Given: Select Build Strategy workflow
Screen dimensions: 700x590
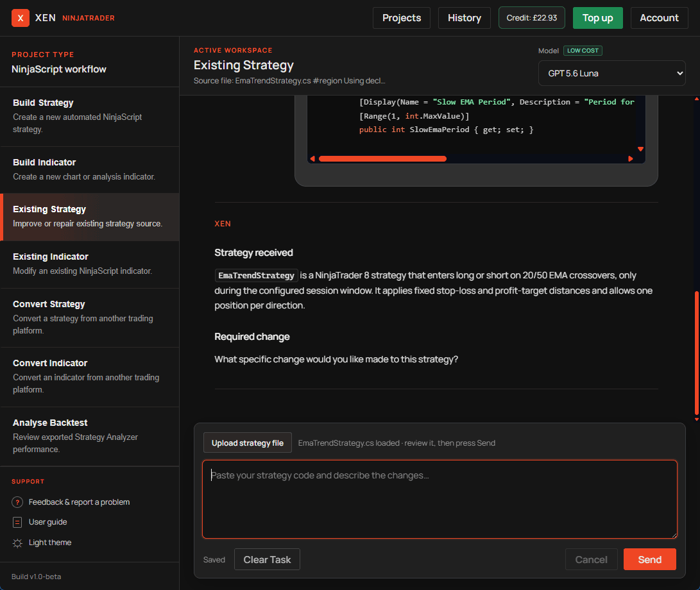Looking at the screenshot, I should point(90,117).
